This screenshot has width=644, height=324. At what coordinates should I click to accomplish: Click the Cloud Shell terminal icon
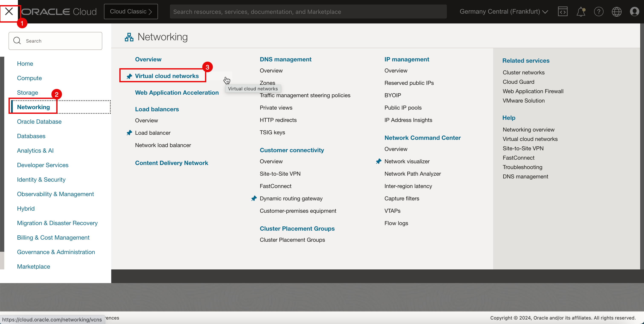pyautogui.click(x=563, y=11)
